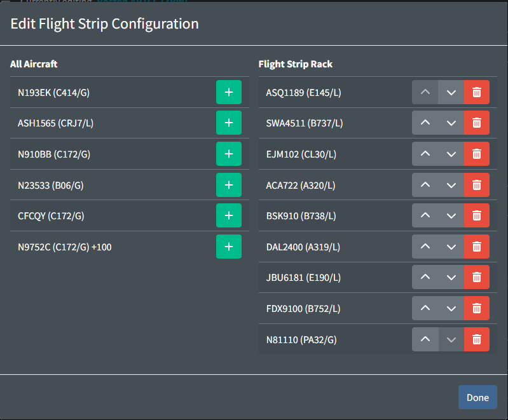The width and height of the screenshot is (508, 420).
Task: Select BSK910 (B738/L) strip label
Action: (301, 215)
